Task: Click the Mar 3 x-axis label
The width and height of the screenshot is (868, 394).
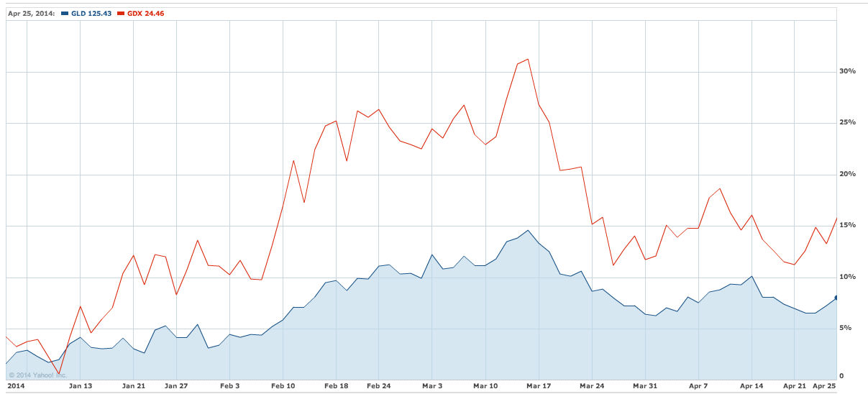Action: 431,386
